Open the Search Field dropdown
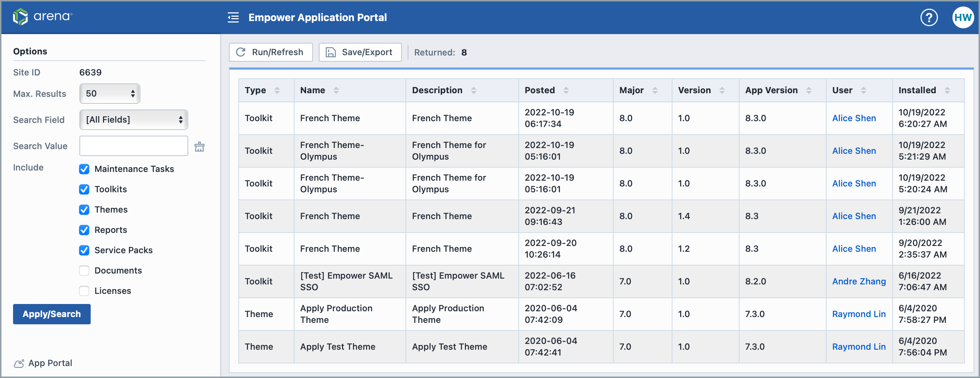Viewport: 980px width, 378px height. click(133, 119)
